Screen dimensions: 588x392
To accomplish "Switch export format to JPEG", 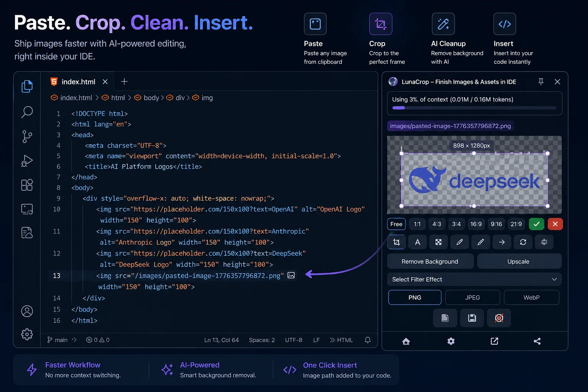I will point(472,297).
